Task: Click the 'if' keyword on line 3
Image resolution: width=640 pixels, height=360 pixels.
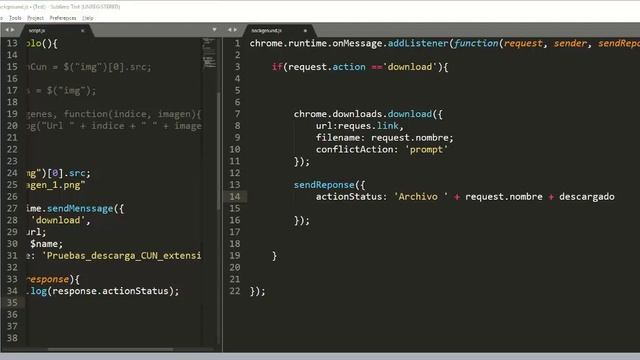Action: (x=277, y=67)
